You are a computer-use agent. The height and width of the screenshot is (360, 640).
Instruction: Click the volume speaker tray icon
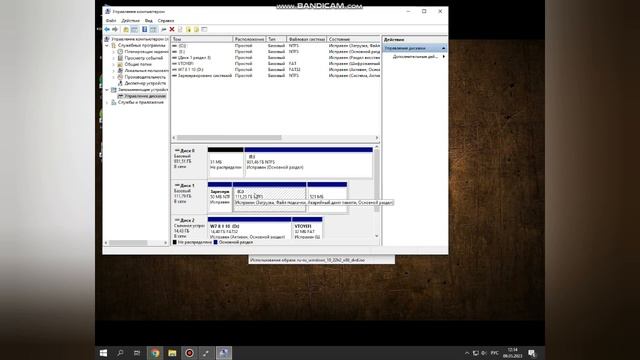pos(484,353)
